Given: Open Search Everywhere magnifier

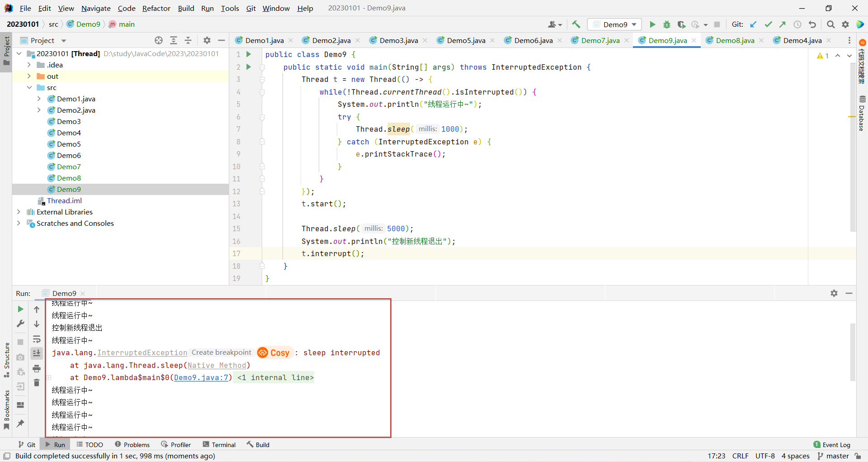Looking at the screenshot, I should click(830, 24).
